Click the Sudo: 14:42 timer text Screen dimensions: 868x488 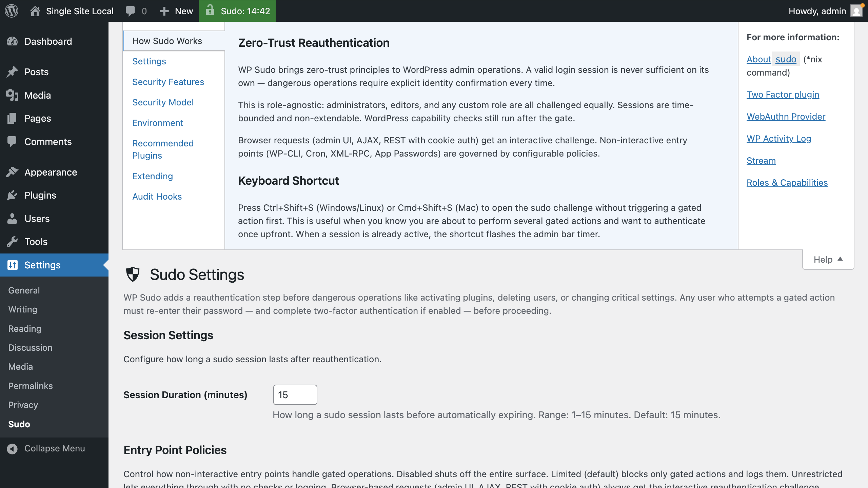pyautogui.click(x=245, y=11)
